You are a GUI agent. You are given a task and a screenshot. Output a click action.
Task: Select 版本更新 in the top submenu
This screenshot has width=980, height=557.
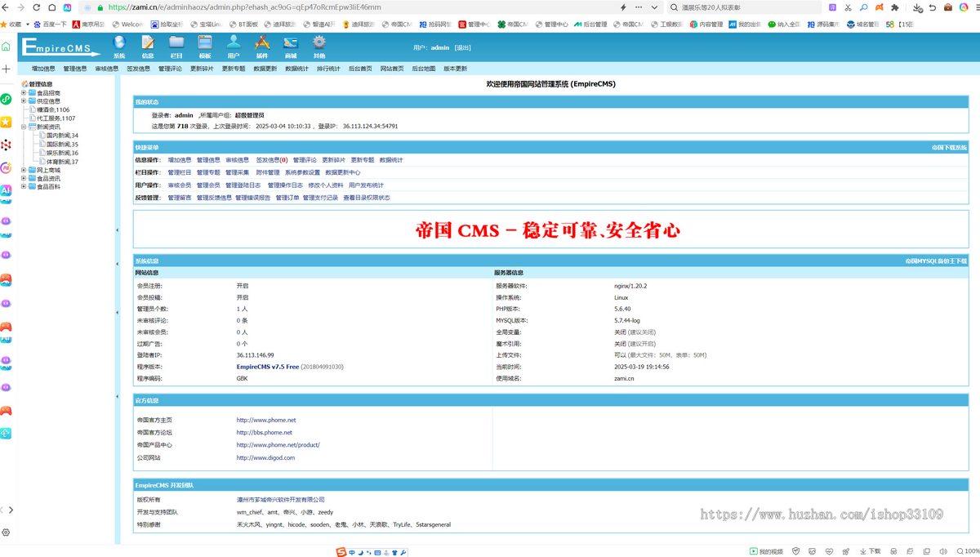456,69
